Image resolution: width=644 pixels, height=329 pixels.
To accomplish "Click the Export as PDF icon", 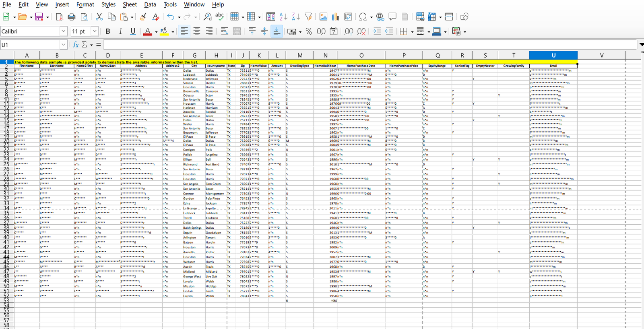I will pyautogui.click(x=59, y=17).
